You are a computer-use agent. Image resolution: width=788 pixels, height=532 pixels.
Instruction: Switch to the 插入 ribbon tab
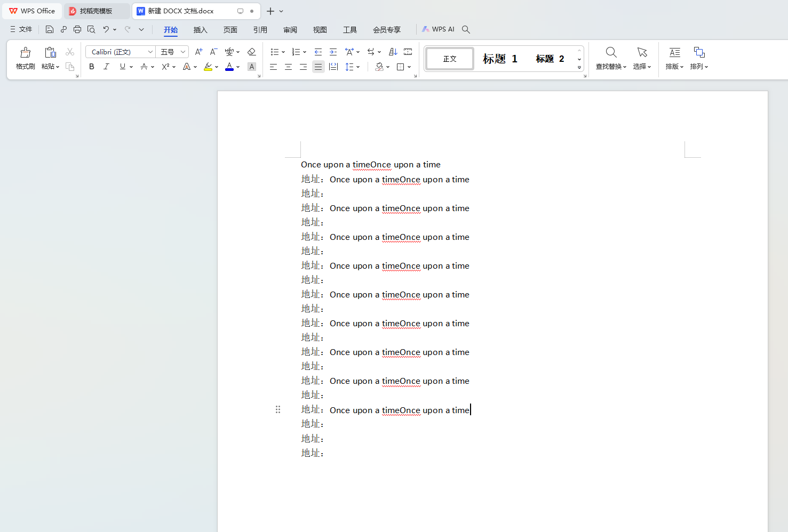[200, 30]
